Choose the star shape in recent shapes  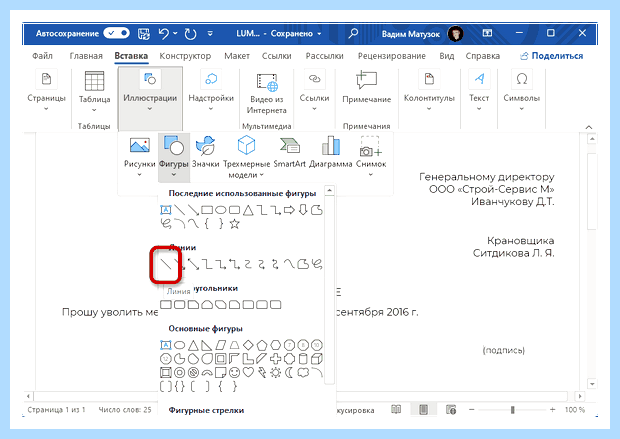[x=234, y=224]
